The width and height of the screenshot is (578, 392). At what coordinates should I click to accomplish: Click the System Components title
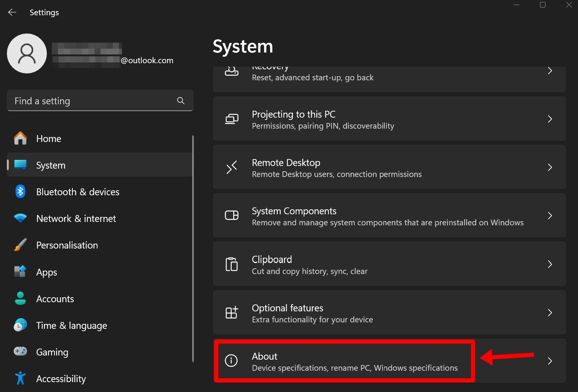click(294, 211)
